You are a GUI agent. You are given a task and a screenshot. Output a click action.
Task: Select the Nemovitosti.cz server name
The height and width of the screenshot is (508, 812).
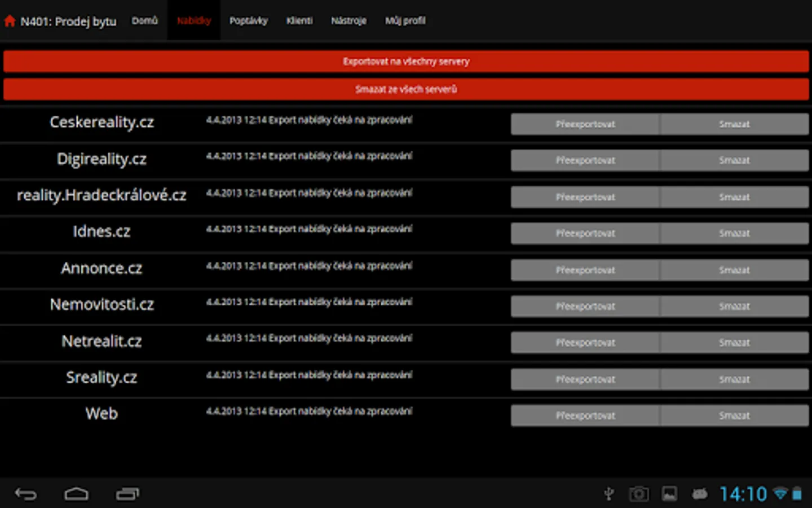pos(101,304)
